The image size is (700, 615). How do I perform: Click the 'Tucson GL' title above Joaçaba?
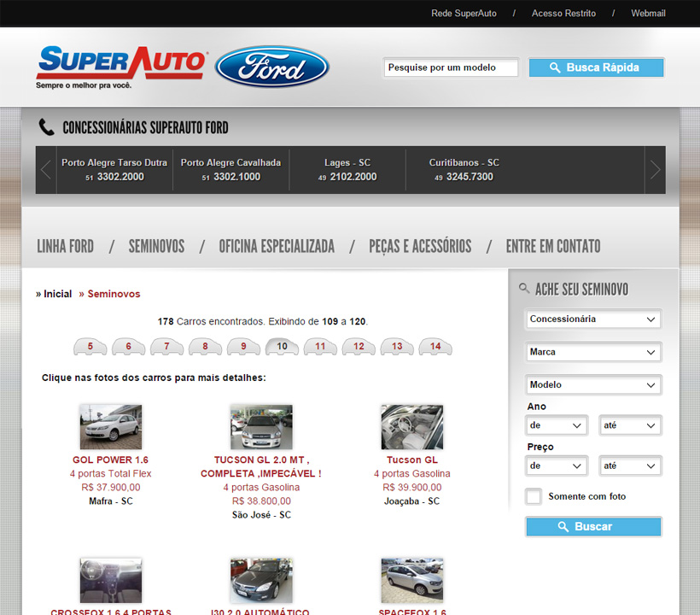[412, 460]
